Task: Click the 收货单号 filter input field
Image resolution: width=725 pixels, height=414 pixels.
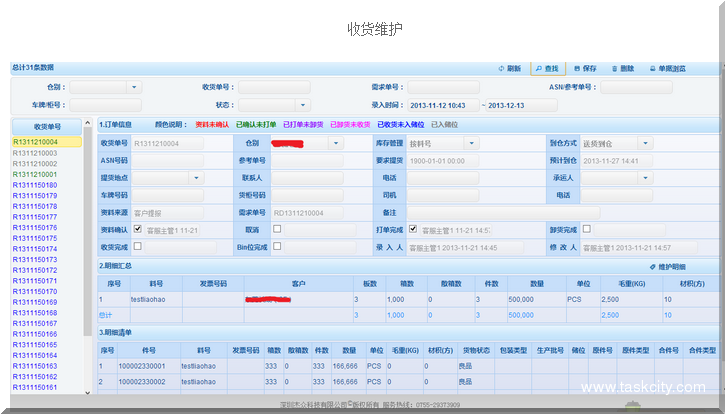Action: 274,87
